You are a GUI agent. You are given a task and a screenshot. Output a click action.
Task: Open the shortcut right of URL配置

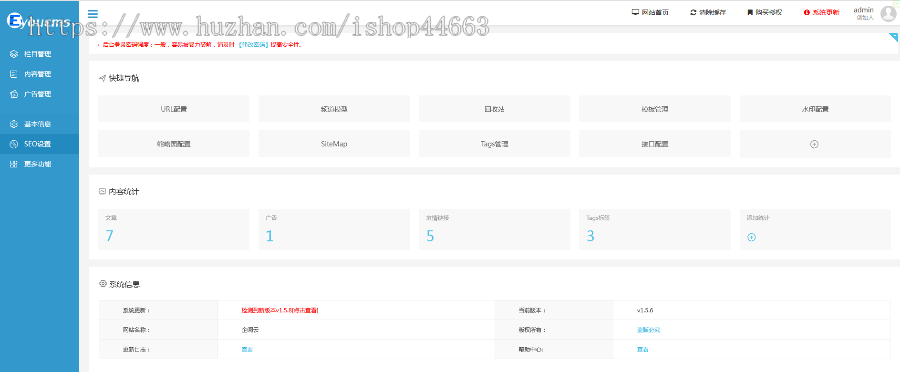click(x=334, y=108)
